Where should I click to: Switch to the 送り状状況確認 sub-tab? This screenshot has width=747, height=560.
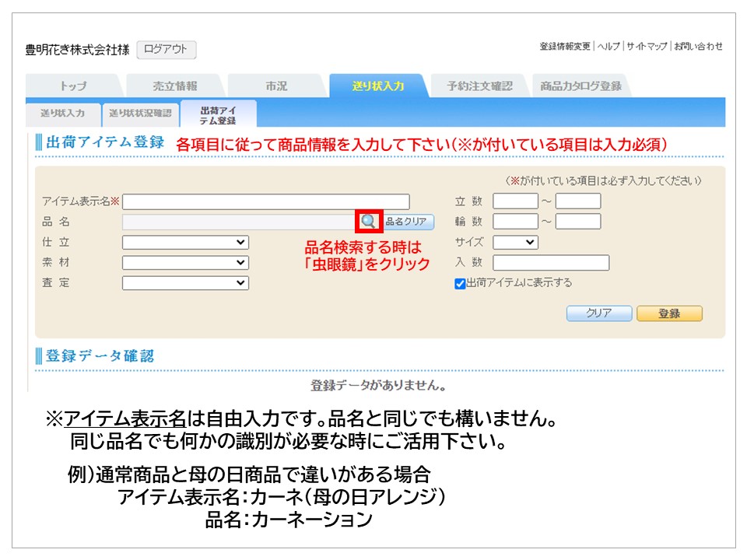point(140,114)
